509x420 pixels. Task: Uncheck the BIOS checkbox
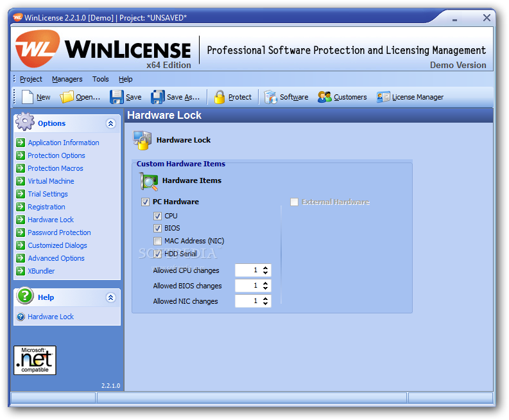157,228
